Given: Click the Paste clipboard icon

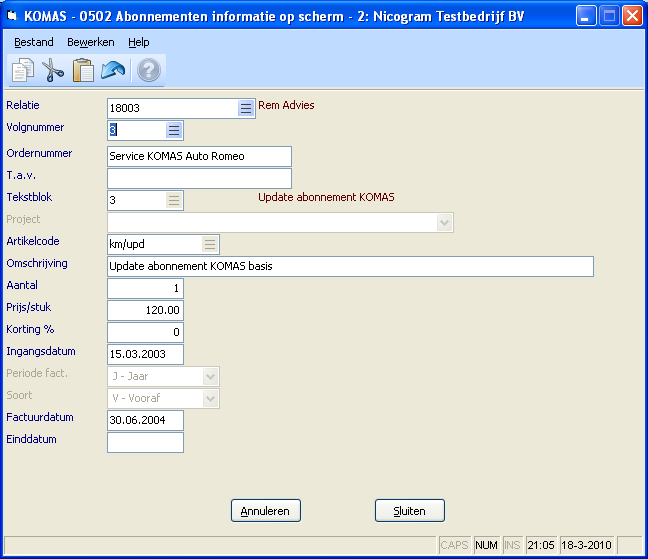Looking at the screenshot, I should coord(83,70).
